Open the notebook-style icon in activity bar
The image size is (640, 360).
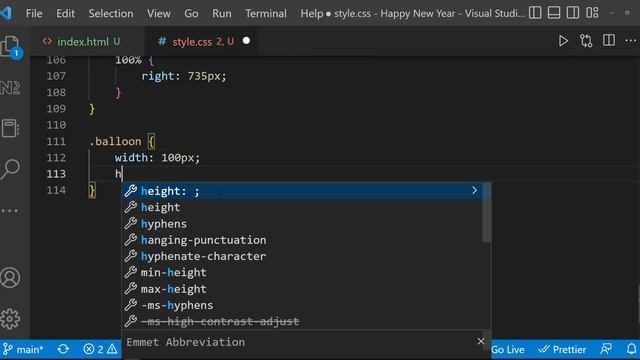10,128
